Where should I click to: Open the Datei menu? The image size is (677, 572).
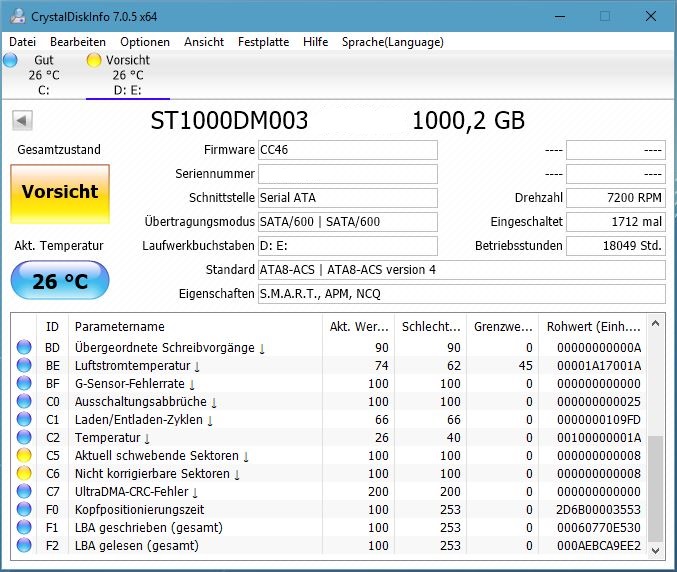click(22, 42)
